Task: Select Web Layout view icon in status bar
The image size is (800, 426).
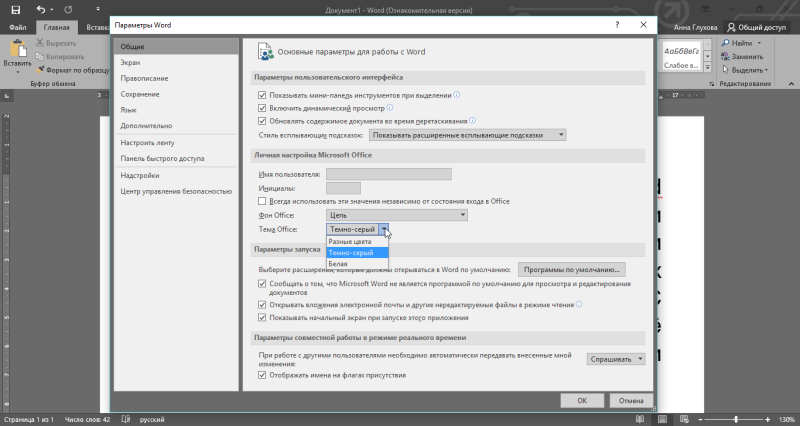Action: (684, 419)
